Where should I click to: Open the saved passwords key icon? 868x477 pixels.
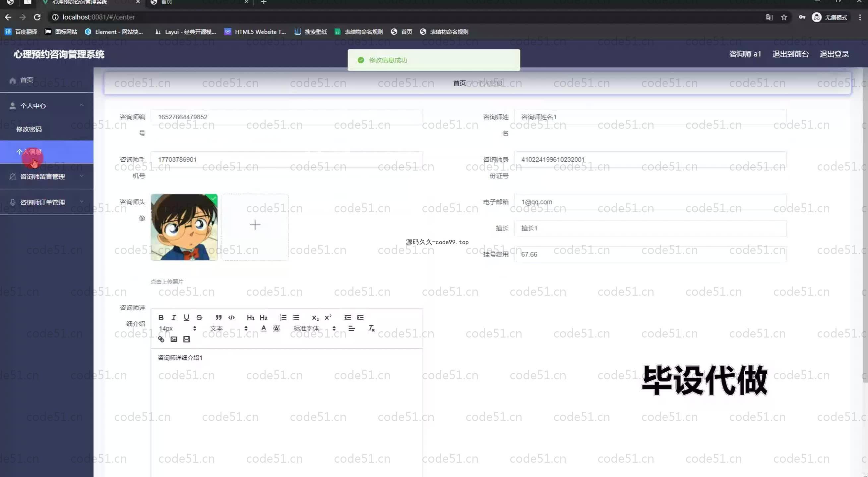coord(802,17)
